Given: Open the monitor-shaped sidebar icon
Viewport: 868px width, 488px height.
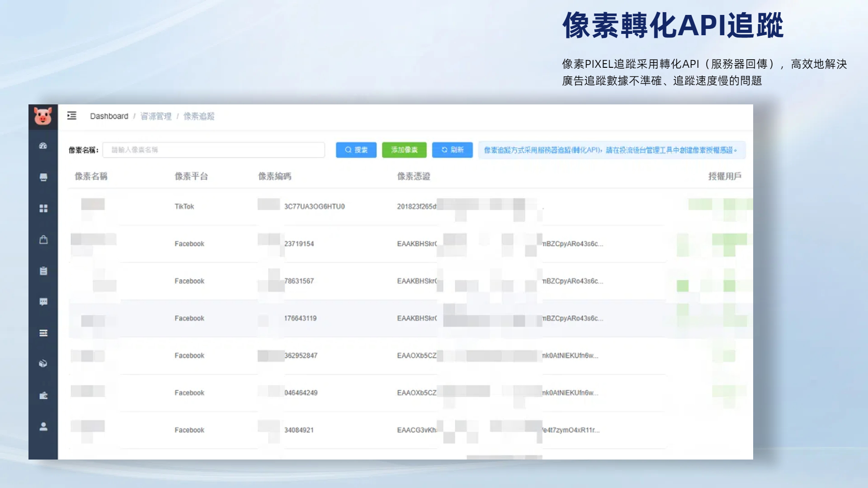Looking at the screenshot, I should pyautogui.click(x=43, y=177).
